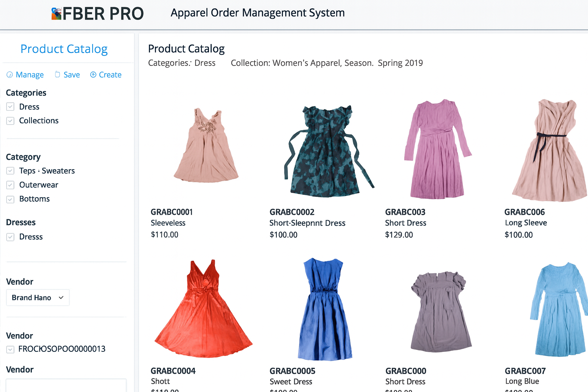Click the Create plus icon
The width and height of the screenshot is (588, 392).
click(x=93, y=75)
